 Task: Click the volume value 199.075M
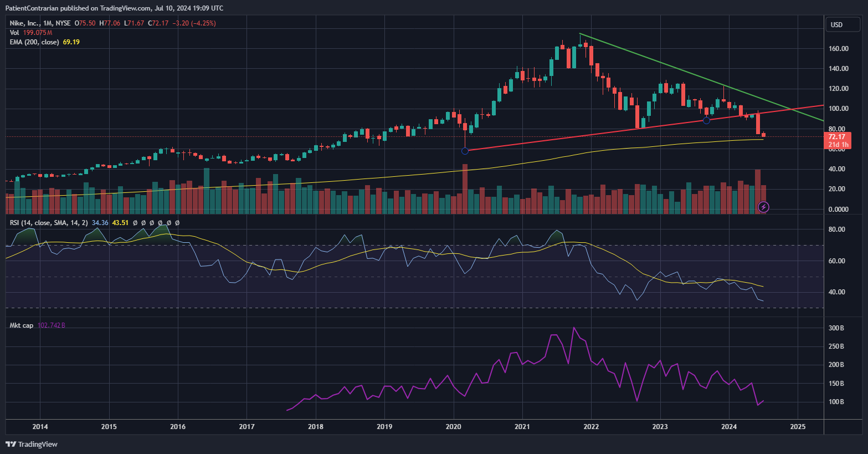[38, 33]
